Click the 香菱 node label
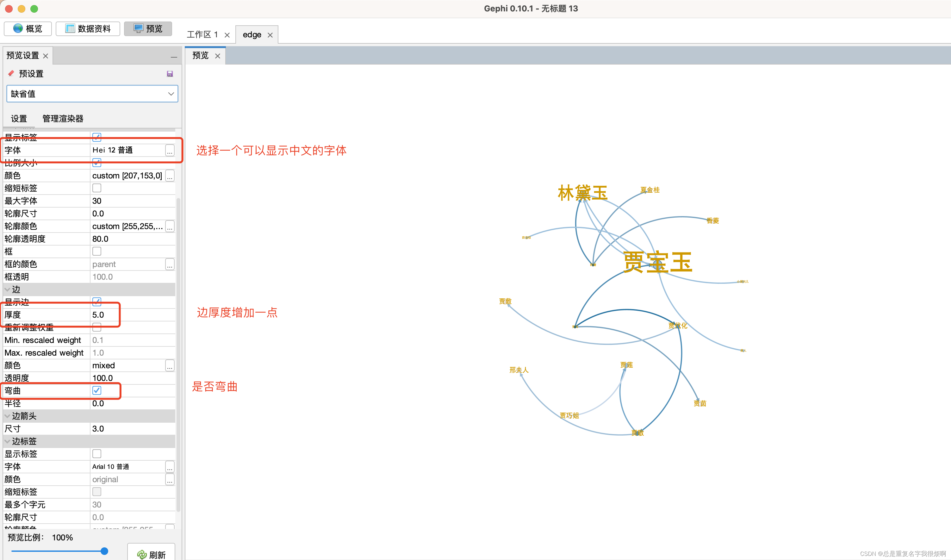Viewport: 951px width, 560px height. (x=713, y=221)
